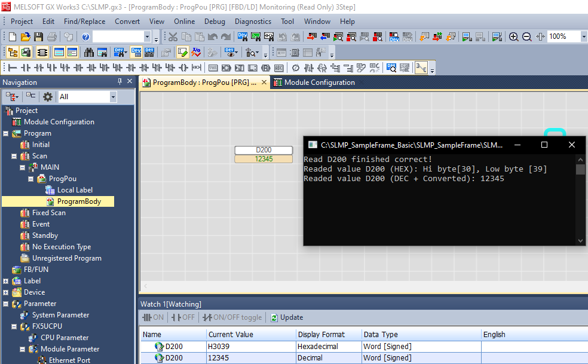Toggle the connection window icon
Screen dimensions: 588x364
tap(26, 52)
